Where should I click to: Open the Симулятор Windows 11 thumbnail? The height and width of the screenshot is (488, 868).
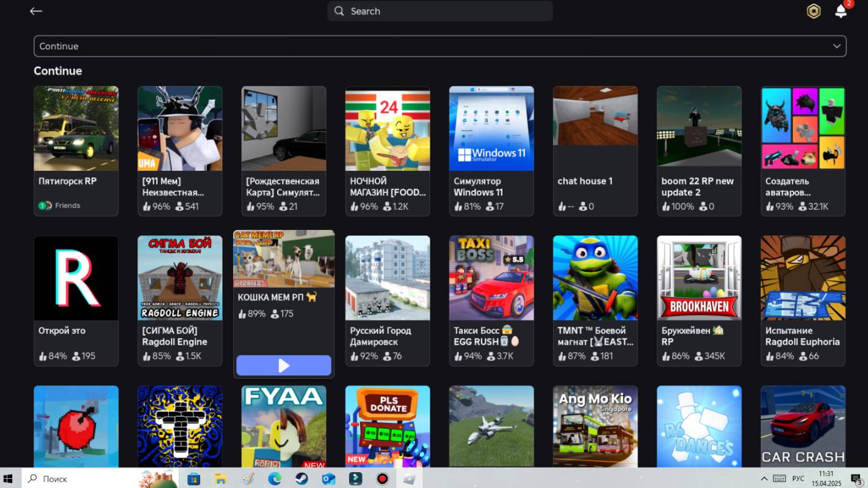click(491, 128)
